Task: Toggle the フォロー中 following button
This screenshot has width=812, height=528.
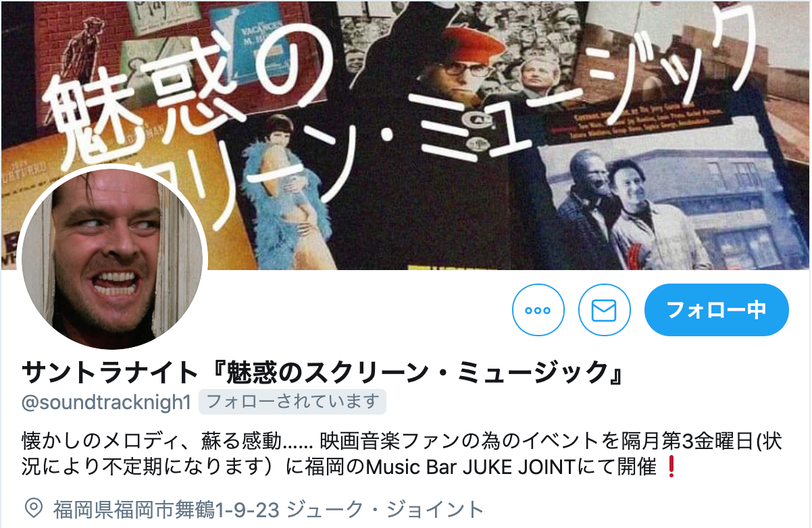Action: pos(717,310)
